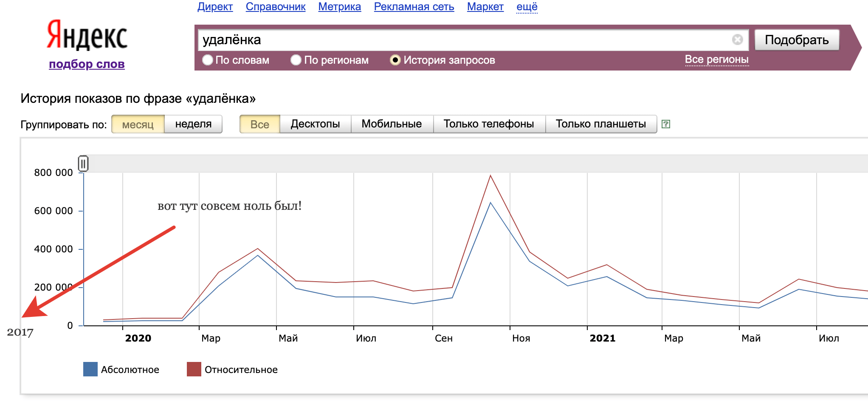This screenshot has width=868, height=404.
Task: Click the подбор слов link
Action: click(87, 64)
